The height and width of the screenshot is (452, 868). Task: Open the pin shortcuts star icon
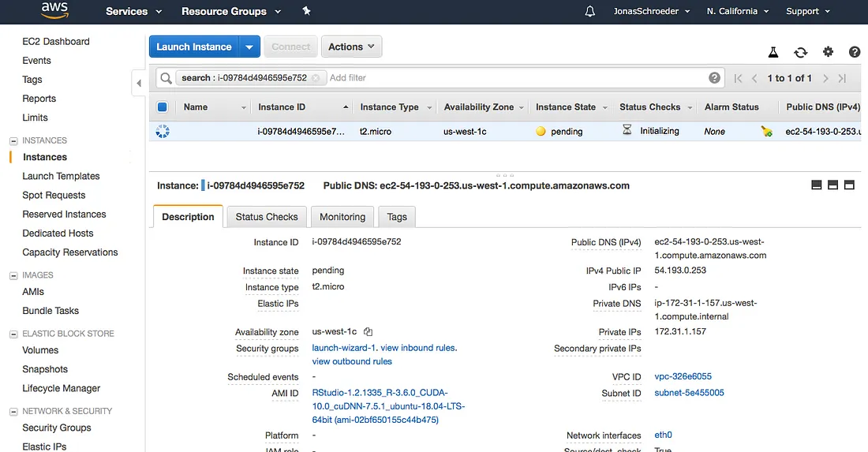pyautogui.click(x=306, y=11)
